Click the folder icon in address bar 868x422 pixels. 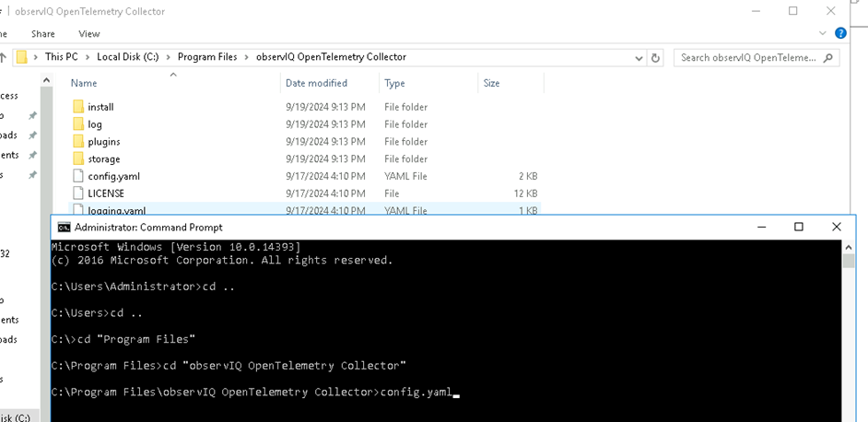coord(21,57)
